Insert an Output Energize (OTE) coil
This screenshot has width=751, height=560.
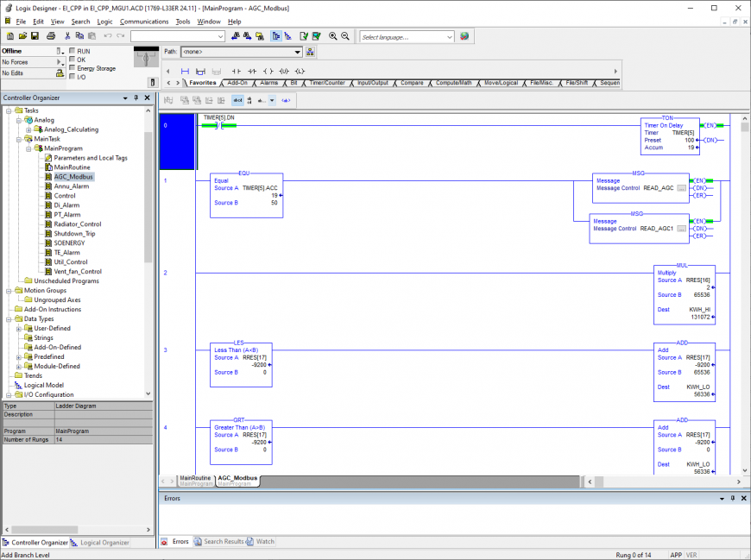[x=268, y=72]
